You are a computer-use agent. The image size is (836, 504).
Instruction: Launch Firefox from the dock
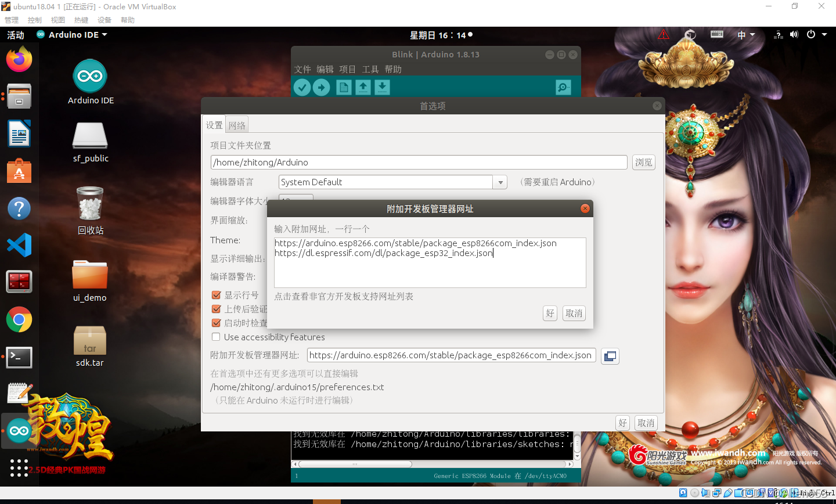pyautogui.click(x=19, y=59)
